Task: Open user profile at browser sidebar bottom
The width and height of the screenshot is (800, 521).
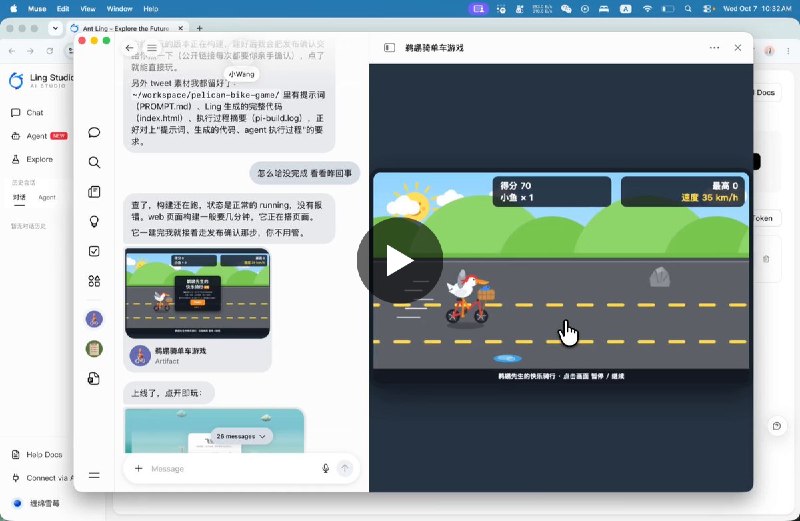Action: click(x=36, y=504)
